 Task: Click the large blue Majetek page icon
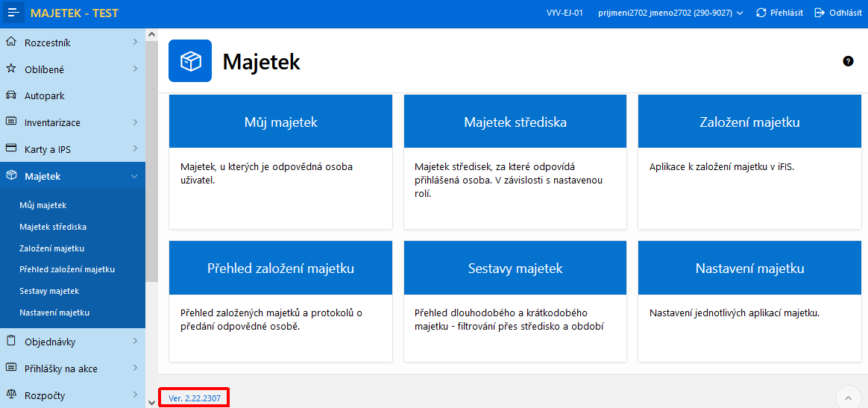click(x=190, y=61)
